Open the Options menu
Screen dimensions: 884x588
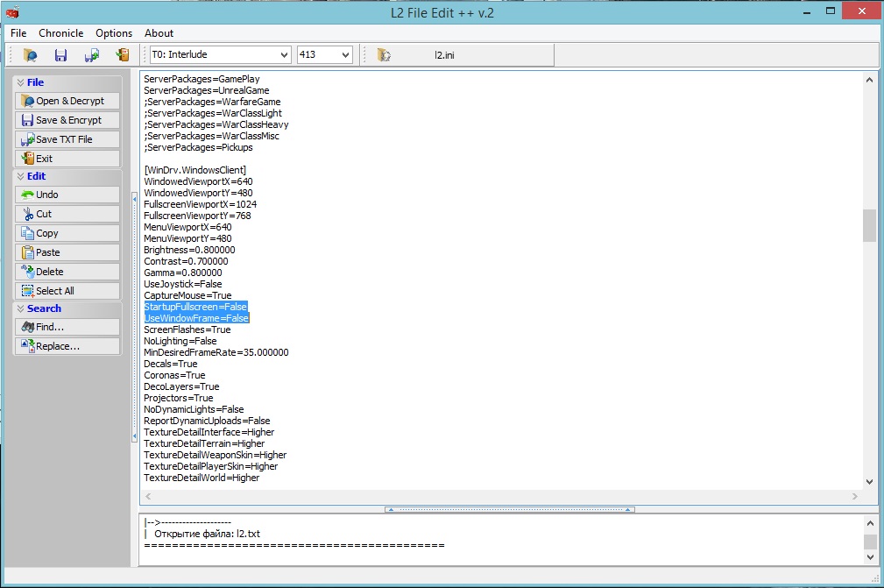click(x=114, y=33)
